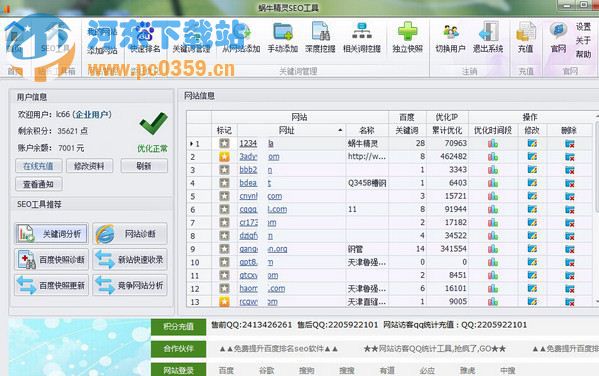
Task: Click the 谷歌 link at the bottom
Action: click(266, 370)
